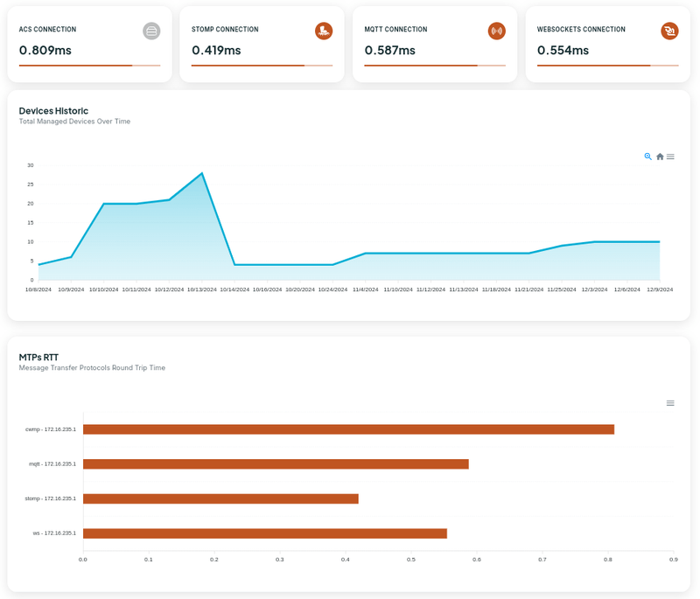This screenshot has height=599, width=700.
Task: Click the 0.587ms MQTT value
Action: [389, 51]
